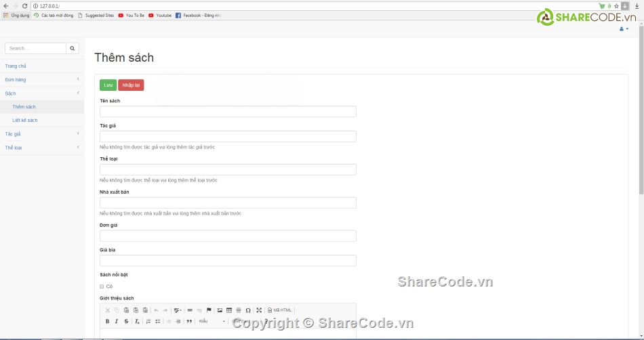Click the sidebar Search box
644x340 pixels.
[x=35, y=48]
